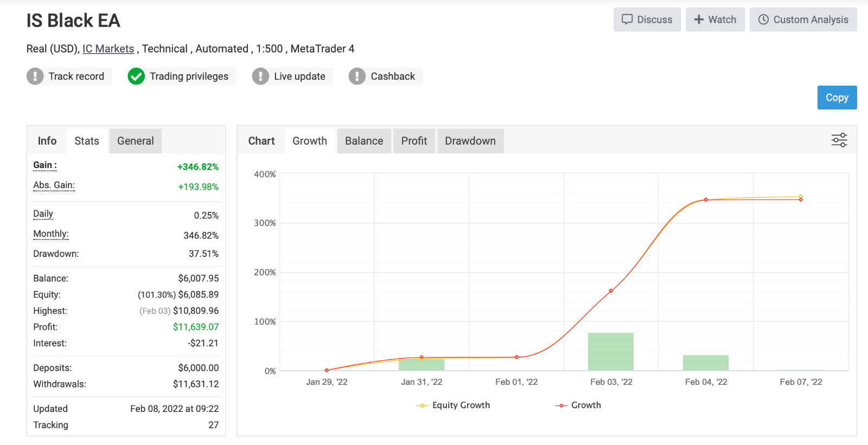Switch to the Stats tab

pos(87,141)
